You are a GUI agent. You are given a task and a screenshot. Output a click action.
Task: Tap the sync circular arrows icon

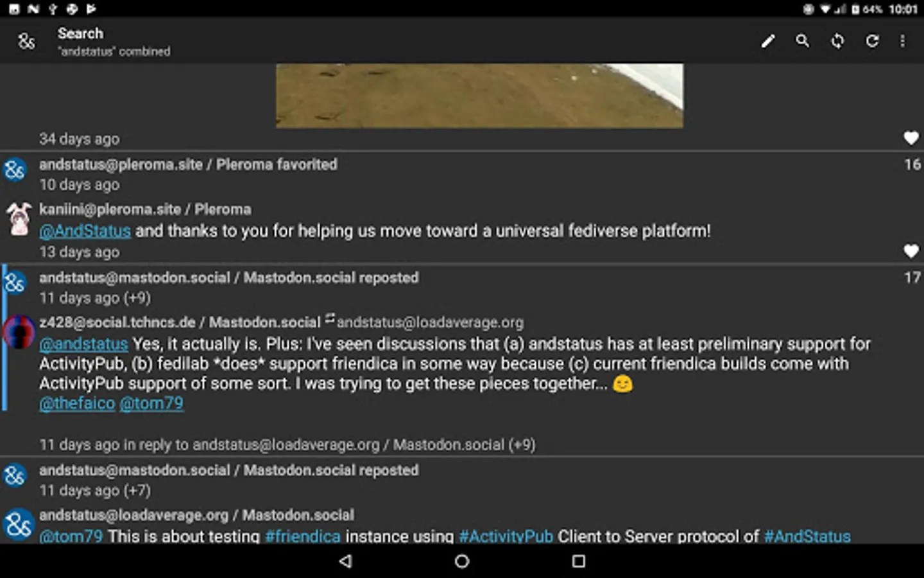point(837,41)
